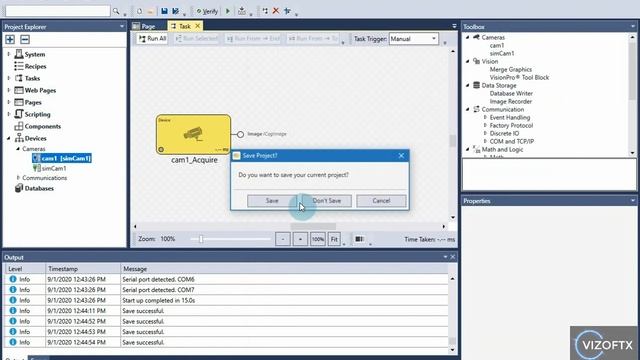The width and height of the screenshot is (640, 360).
Task: Click Cancel in Save Project dialog
Action: 381,201
